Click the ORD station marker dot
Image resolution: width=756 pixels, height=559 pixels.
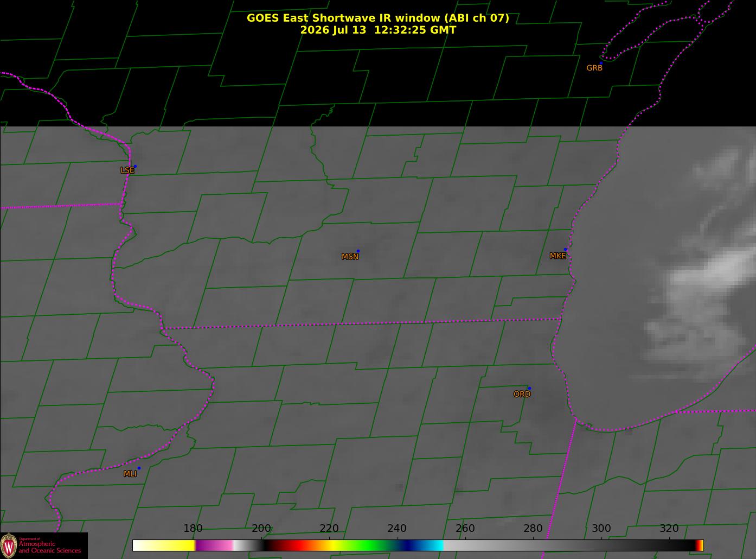point(529,389)
